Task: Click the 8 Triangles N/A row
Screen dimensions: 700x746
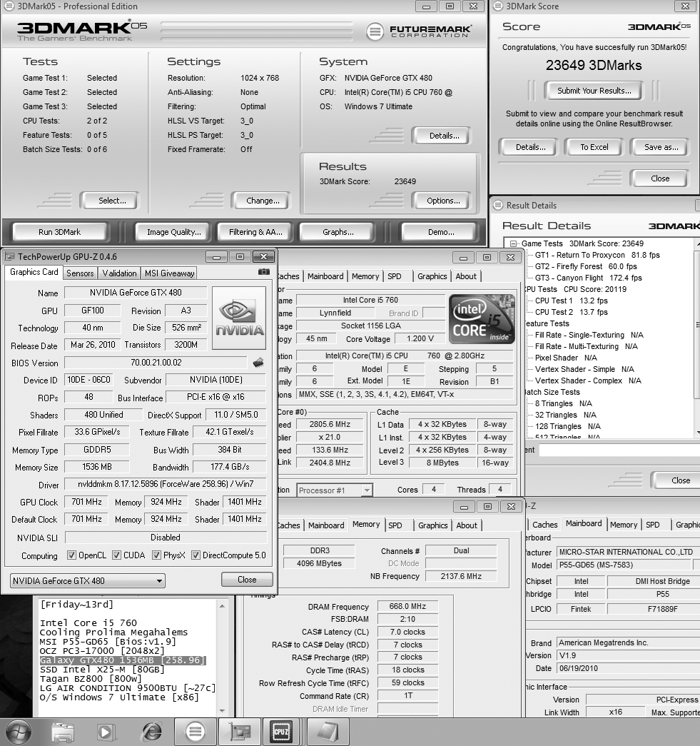Action: [564, 403]
